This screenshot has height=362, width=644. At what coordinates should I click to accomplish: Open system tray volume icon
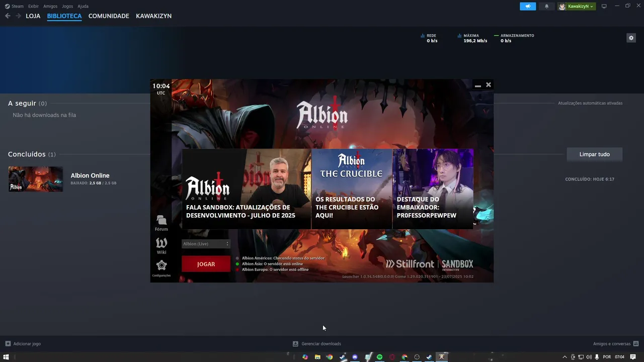[x=589, y=357]
